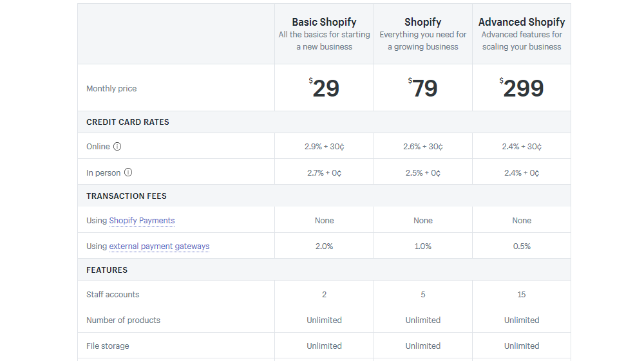
Task: Select the Advanced Shopify plan heading
Action: [522, 22]
